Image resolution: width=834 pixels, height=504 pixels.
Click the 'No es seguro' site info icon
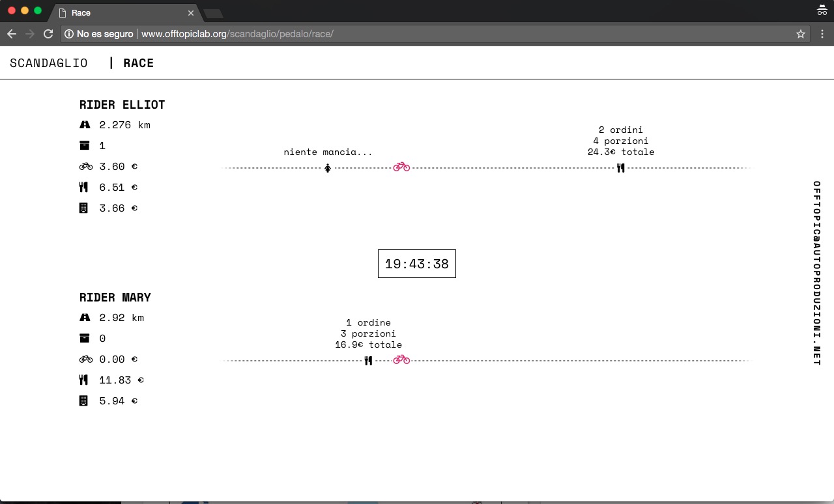(69, 34)
